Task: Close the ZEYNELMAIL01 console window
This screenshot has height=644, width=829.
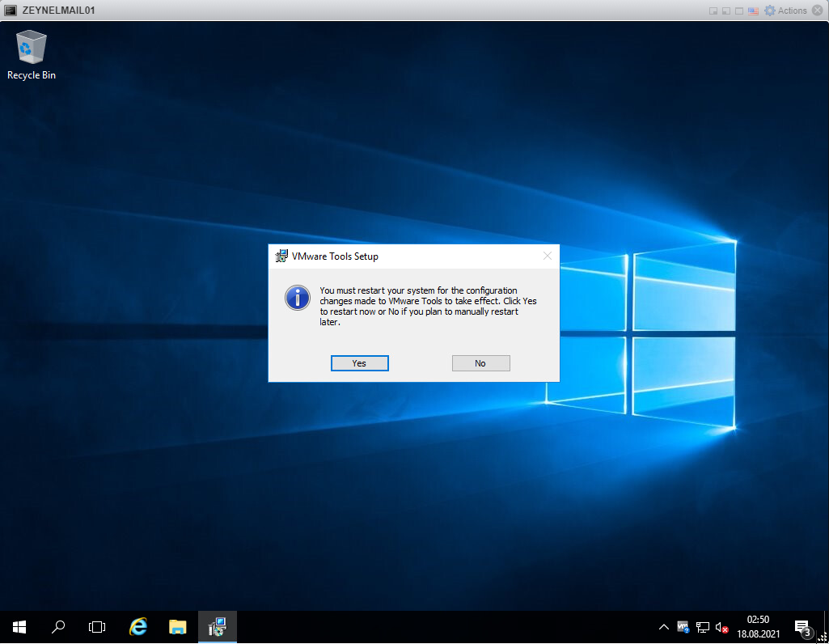Action: point(818,11)
